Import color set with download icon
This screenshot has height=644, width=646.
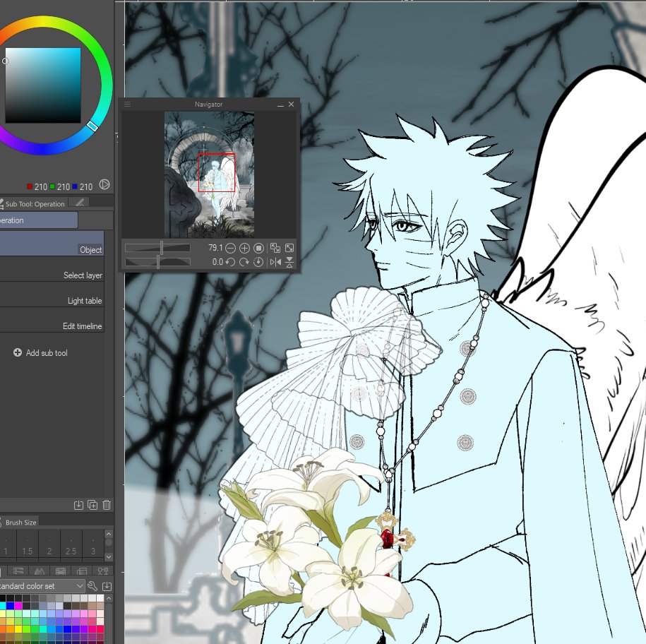point(107,586)
